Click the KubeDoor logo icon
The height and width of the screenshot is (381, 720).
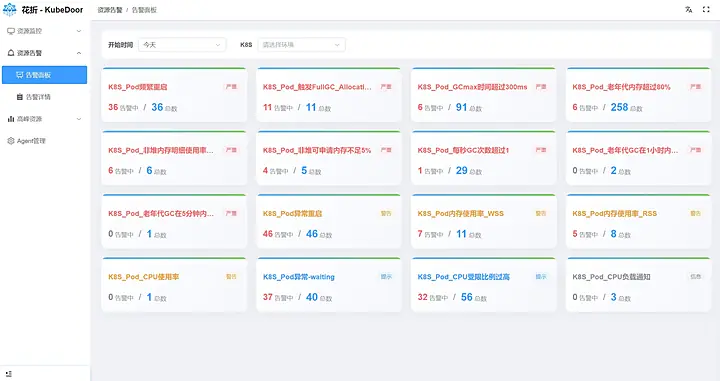(x=10, y=9)
